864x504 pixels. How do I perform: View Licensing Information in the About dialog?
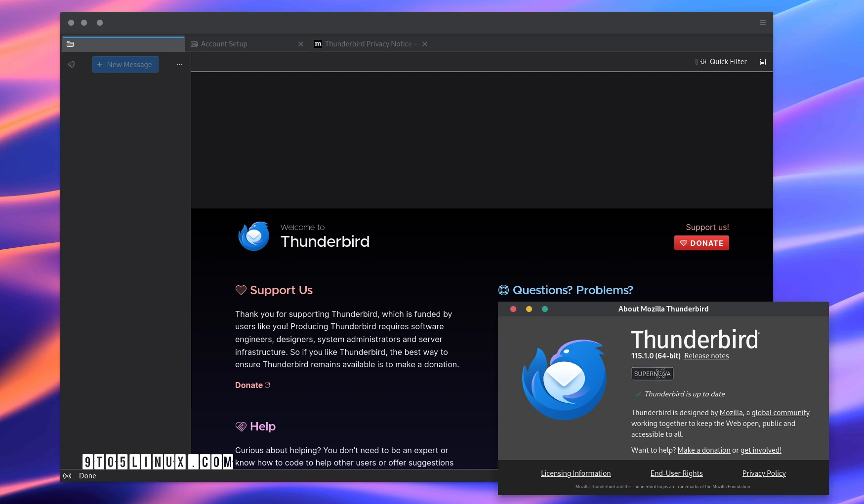coord(576,473)
